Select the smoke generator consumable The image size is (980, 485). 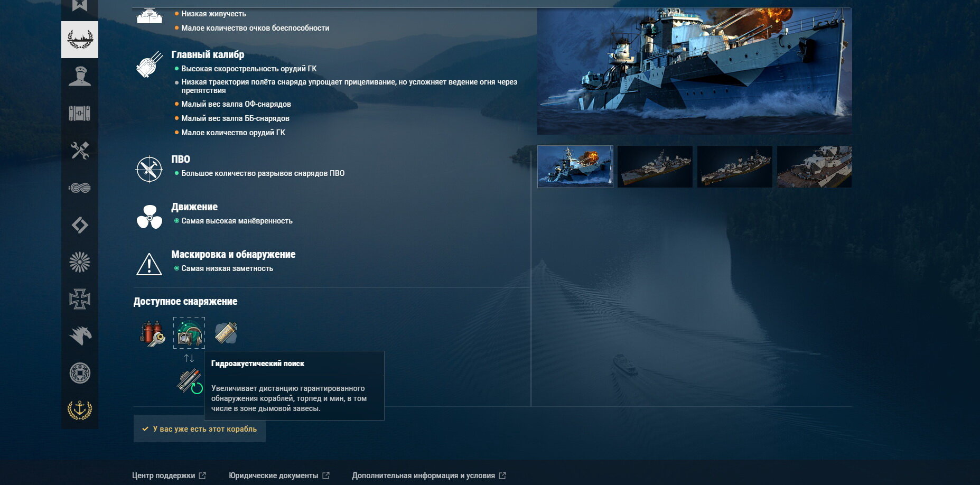point(226,333)
